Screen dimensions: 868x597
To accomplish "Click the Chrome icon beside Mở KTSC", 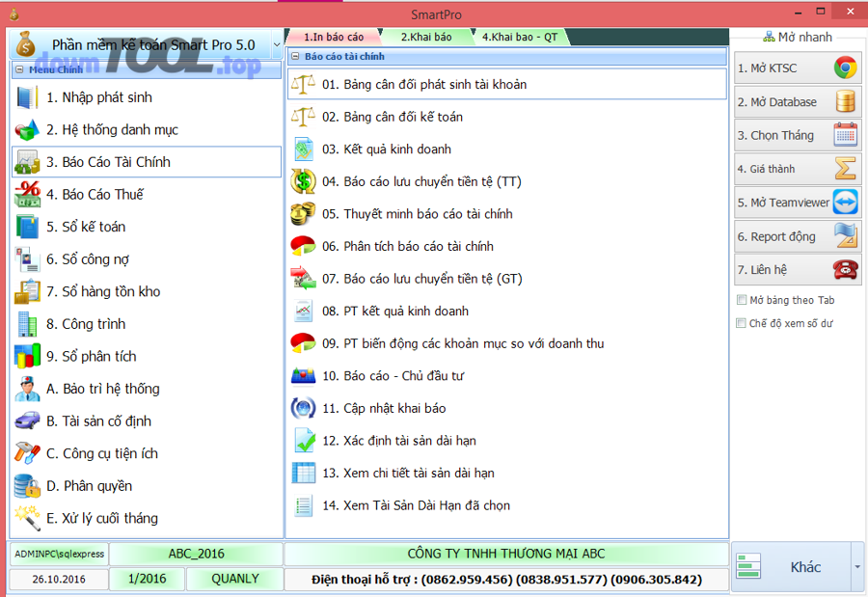I will pyautogui.click(x=845, y=68).
